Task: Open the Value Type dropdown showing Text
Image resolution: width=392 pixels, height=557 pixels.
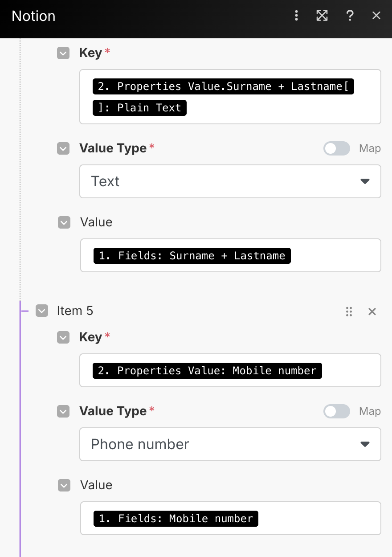Action: pos(230,181)
